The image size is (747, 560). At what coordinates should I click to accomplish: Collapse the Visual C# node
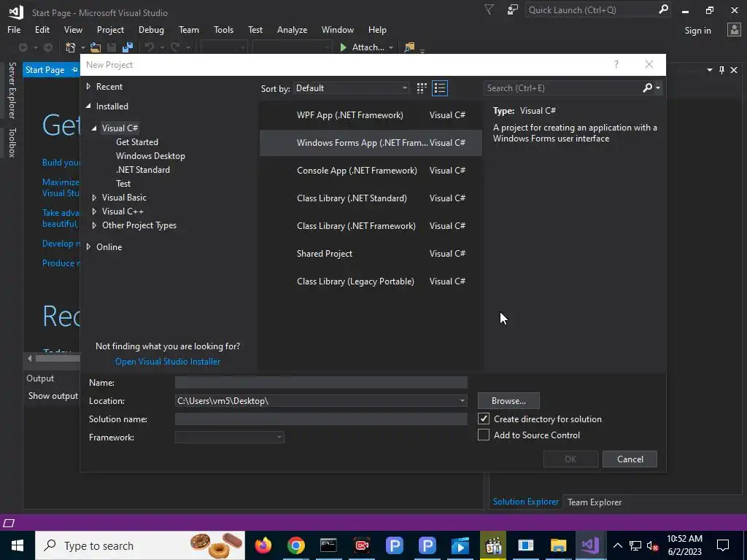pos(94,128)
